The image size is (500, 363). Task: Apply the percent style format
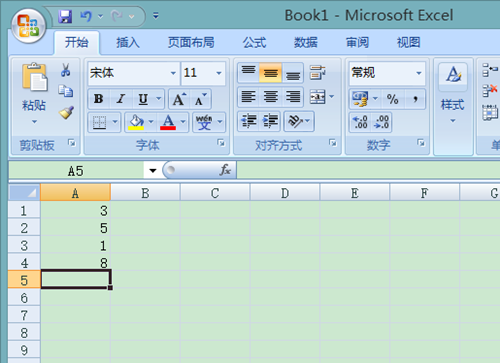coord(392,99)
